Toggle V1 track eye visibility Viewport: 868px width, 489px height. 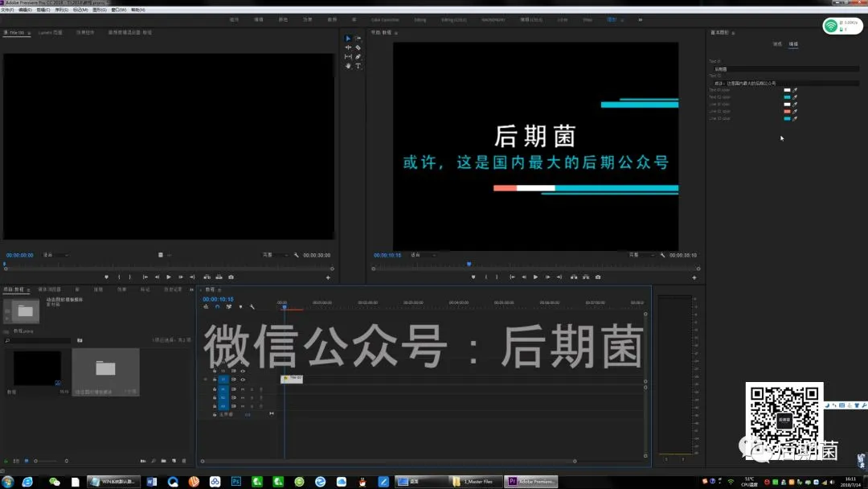243,380
